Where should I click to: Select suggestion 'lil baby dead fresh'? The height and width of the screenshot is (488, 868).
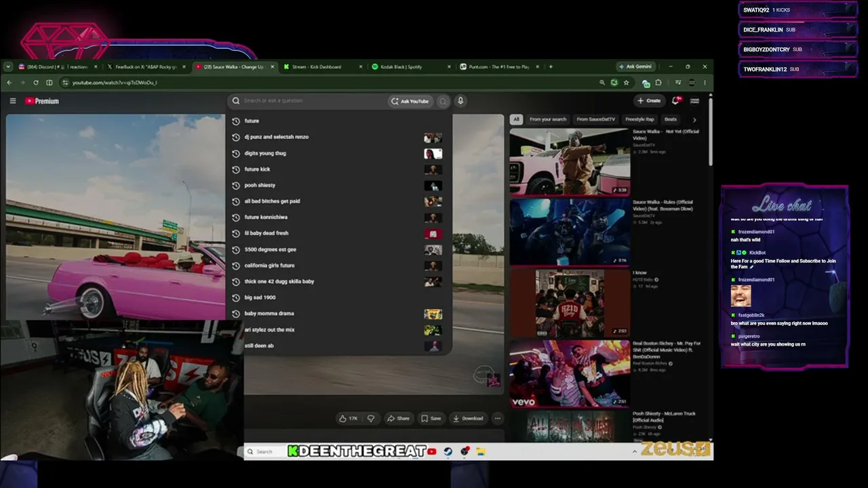[339, 233]
